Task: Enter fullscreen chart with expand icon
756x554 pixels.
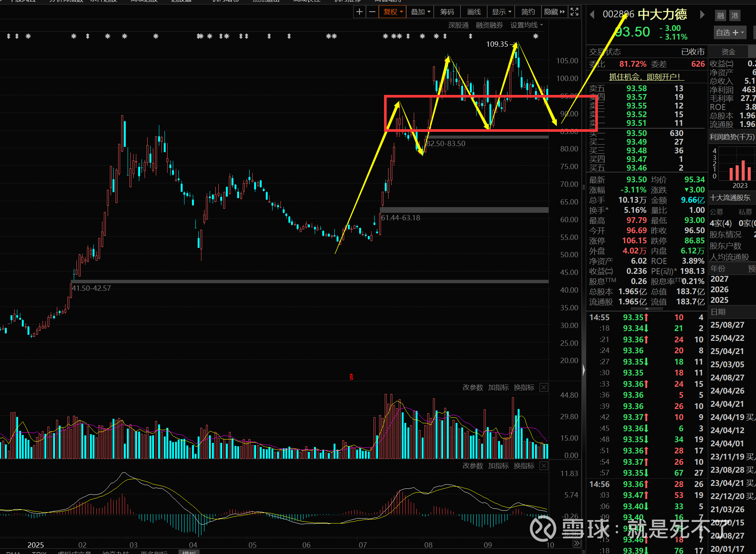Action: tap(575, 12)
